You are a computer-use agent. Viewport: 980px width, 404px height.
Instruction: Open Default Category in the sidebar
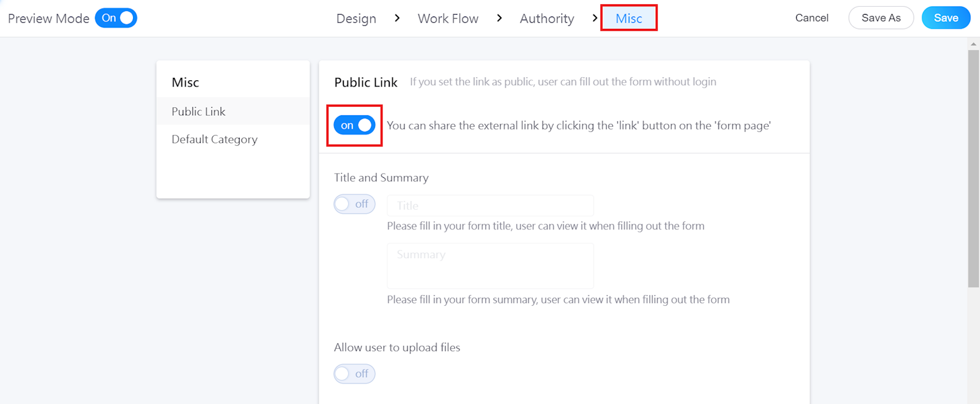pos(215,139)
